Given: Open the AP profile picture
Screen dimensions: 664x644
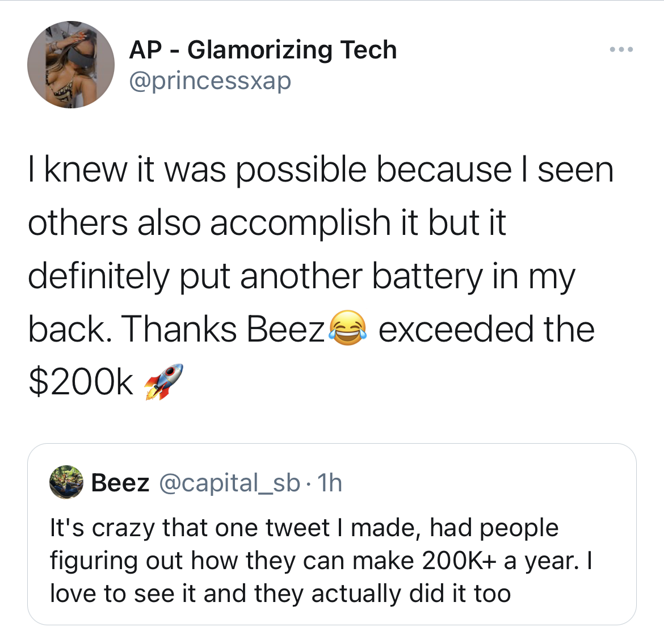Looking at the screenshot, I should point(71,65).
